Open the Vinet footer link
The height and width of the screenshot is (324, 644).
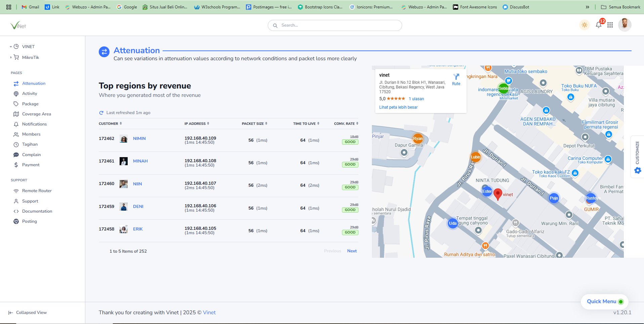point(209,313)
